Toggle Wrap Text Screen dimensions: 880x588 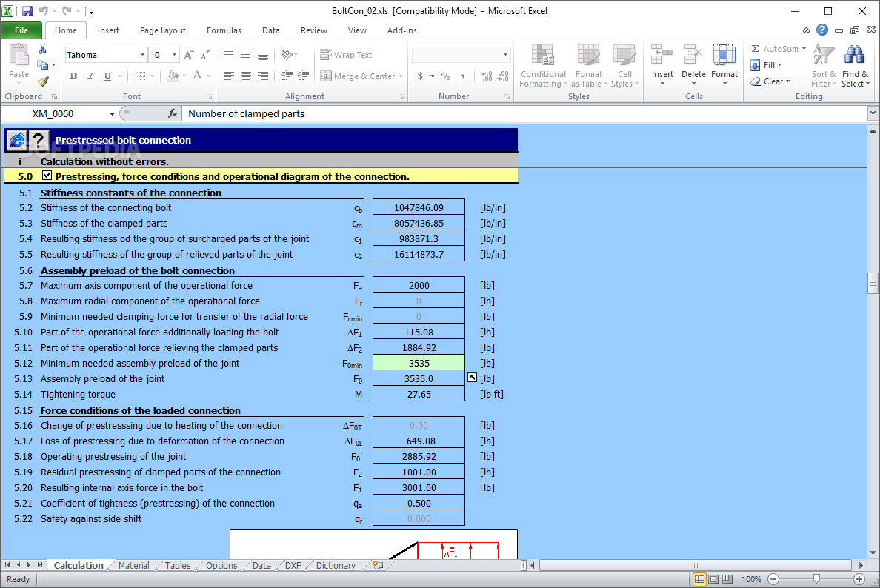point(346,54)
